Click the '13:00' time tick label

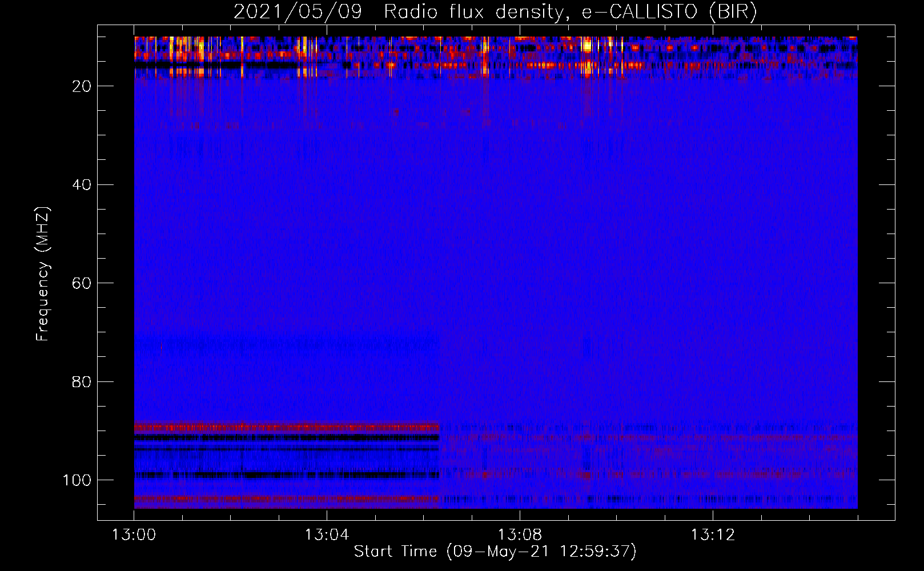[x=134, y=535]
